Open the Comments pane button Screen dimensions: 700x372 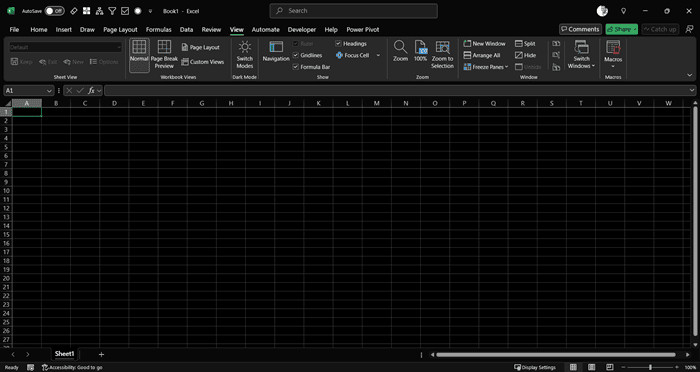(x=580, y=29)
